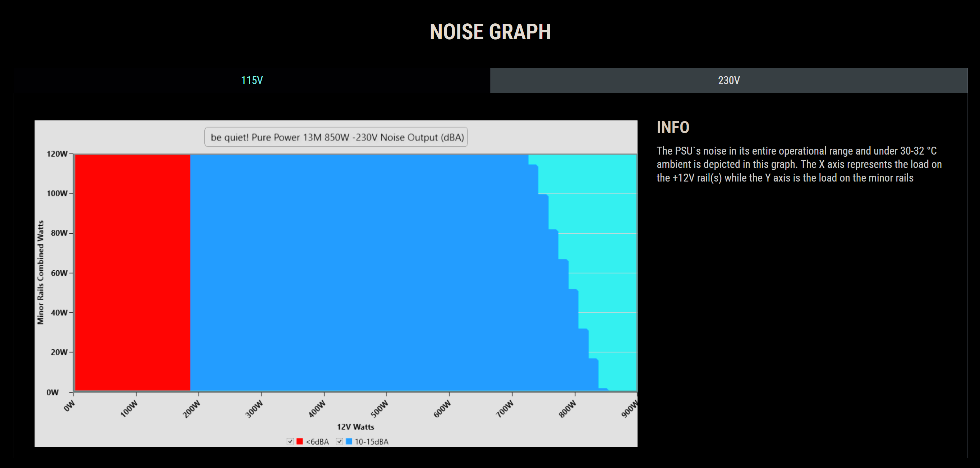This screenshot has height=468, width=980.
Task: Click the "20W" y-axis tick label
Action: coord(59,352)
